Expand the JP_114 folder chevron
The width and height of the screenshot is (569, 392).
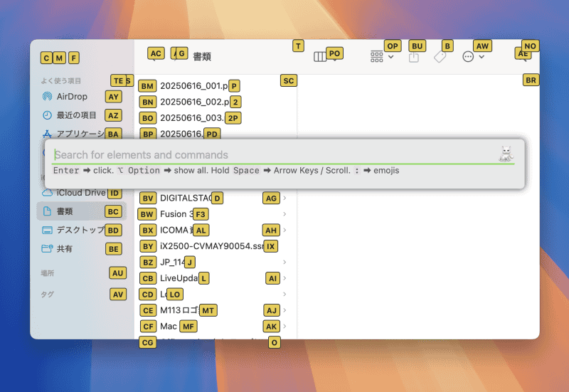pos(285,262)
